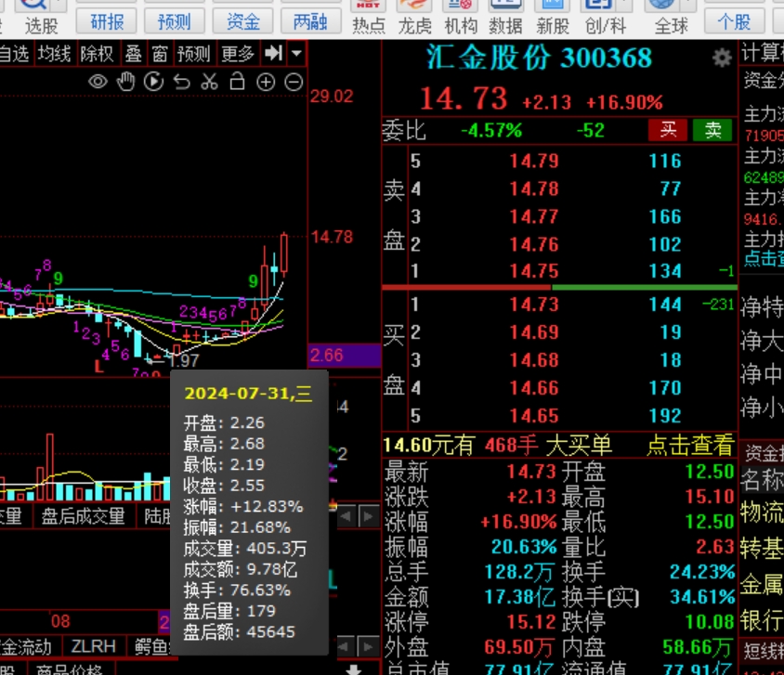This screenshot has height=675, width=784.
Task: Click the 两融 margin trading button
Action: [310, 21]
